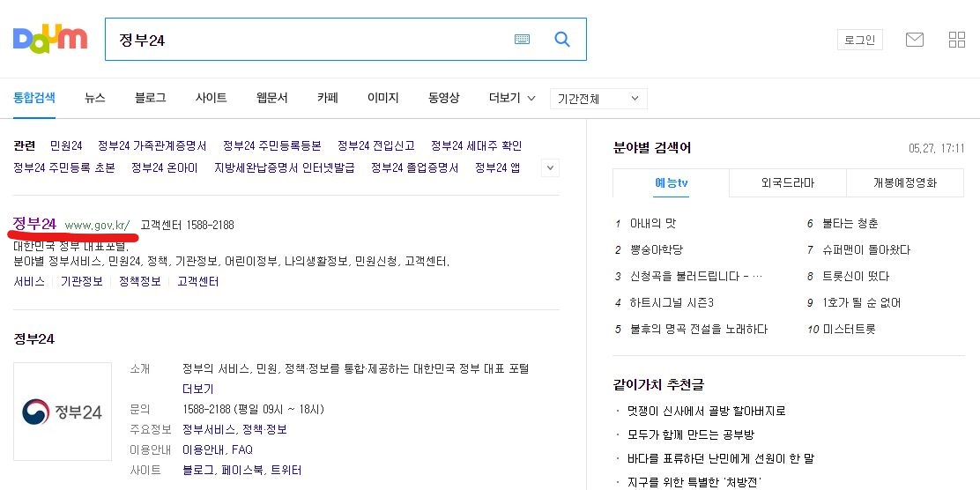980x490 pixels.
Task: Click ranking item 미스터트롯
Action: [850, 330]
